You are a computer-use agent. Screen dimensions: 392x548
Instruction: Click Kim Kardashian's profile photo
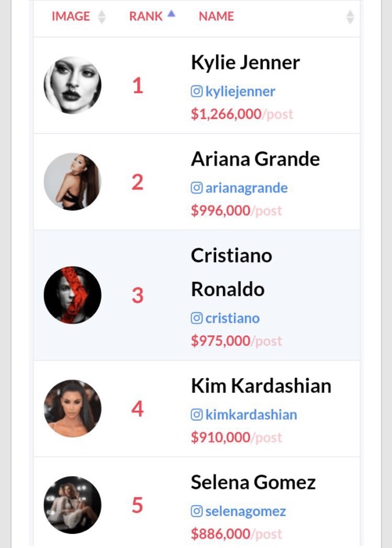(x=73, y=409)
